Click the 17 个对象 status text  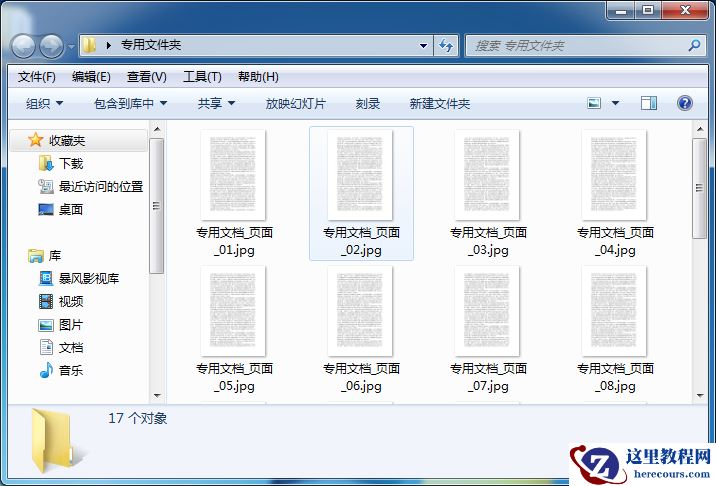[137, 418]
